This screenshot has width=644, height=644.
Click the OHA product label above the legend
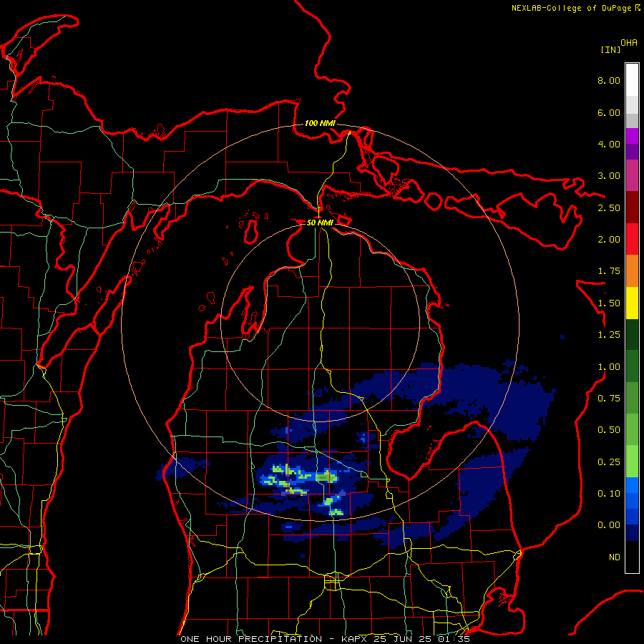[x=629, y=43]
